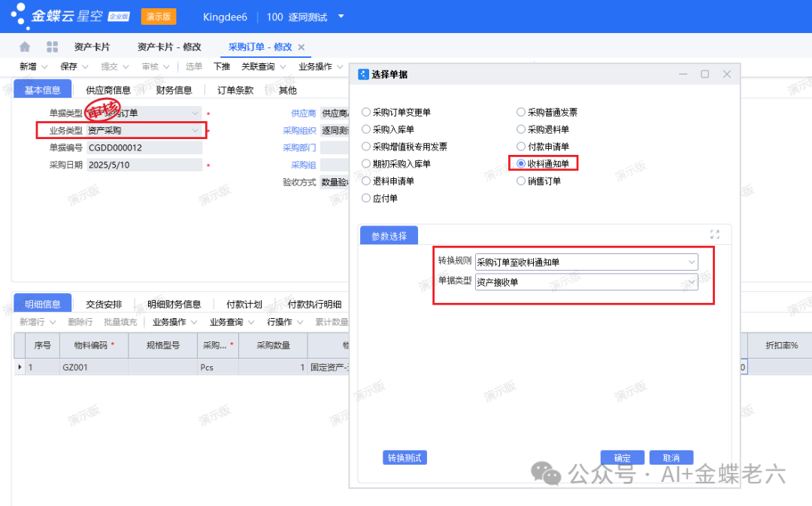This screenshot has width=812, height=506.
Task: Open the organization switcher dropdown arrow
Action: pos(341,17)
